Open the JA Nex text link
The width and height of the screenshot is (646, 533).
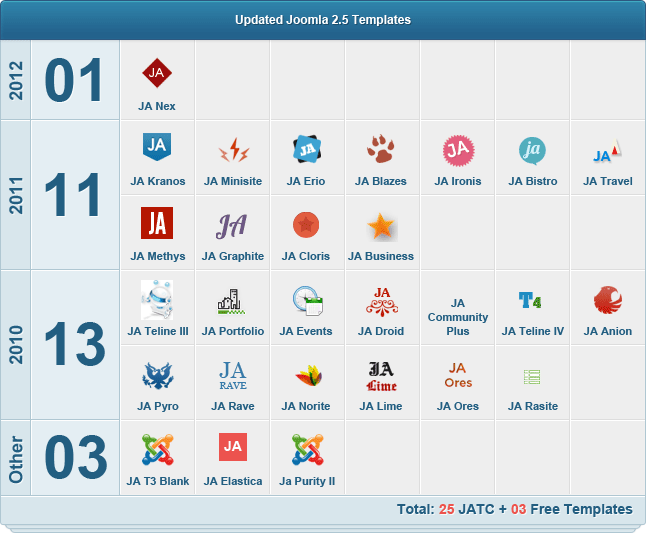coord(157,106)
